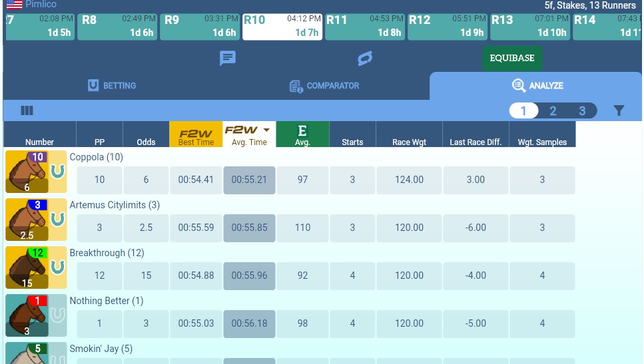Image resolution: width=644 pixels, height=364 pixels.
Task: Sort by Race Wgt column header
Action: [x=409, y=134]
